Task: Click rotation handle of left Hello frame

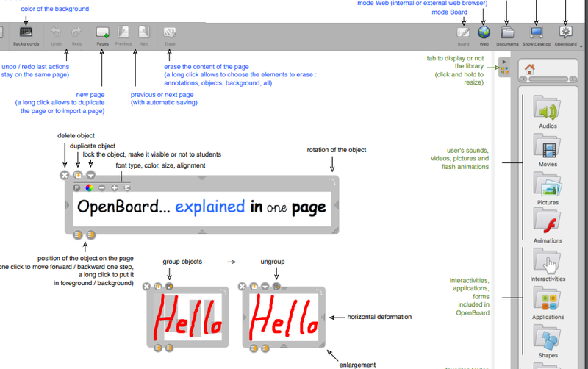Action: click(x=224, y=292)
